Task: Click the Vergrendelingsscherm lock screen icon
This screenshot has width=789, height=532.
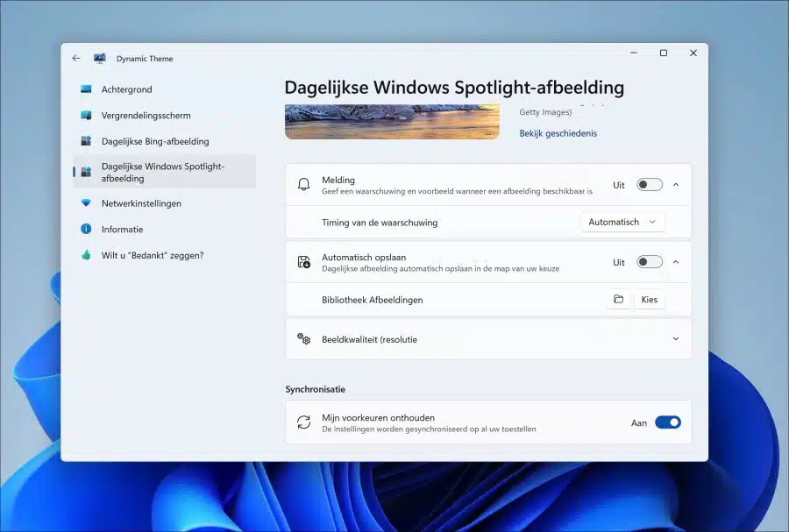Action: click(x=86, y=115)
